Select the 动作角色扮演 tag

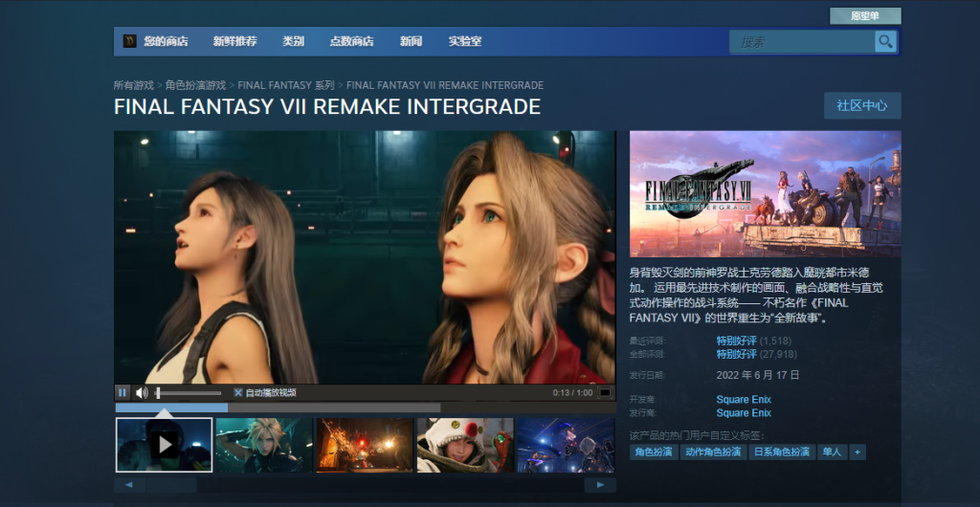pos(713,452)
